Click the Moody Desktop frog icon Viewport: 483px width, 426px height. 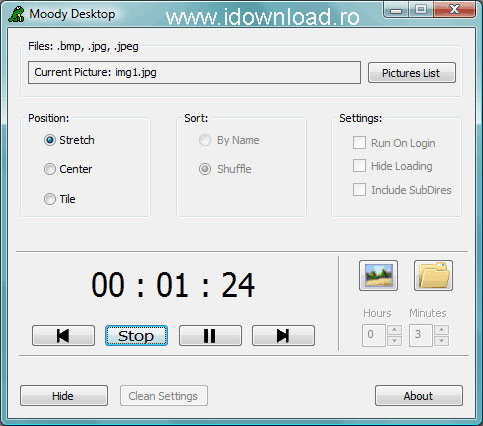16,14
